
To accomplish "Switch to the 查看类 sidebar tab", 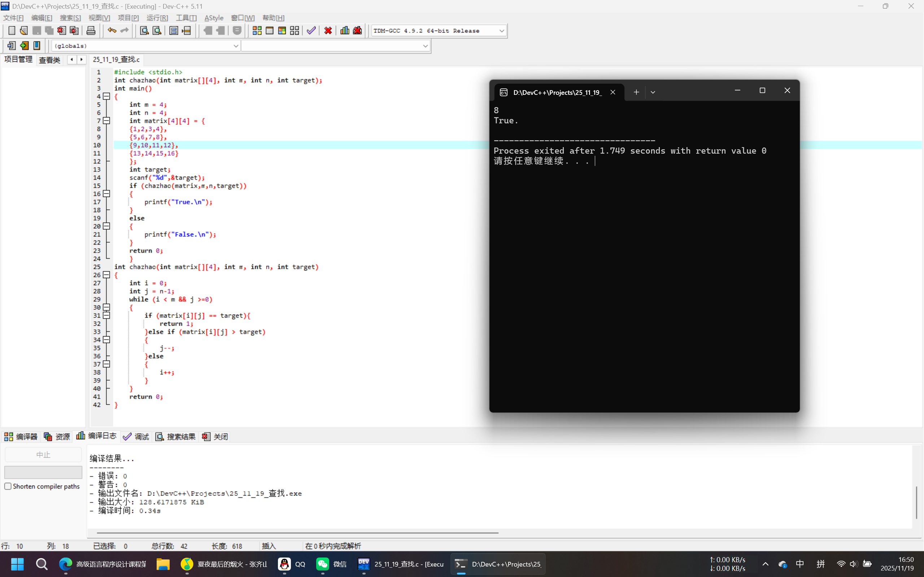I will [50, 60].
